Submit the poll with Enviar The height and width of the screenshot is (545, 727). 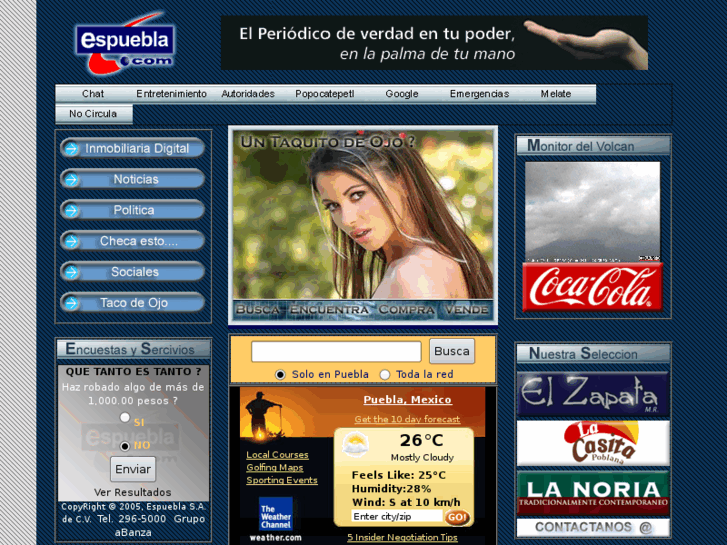coord(133,469)
